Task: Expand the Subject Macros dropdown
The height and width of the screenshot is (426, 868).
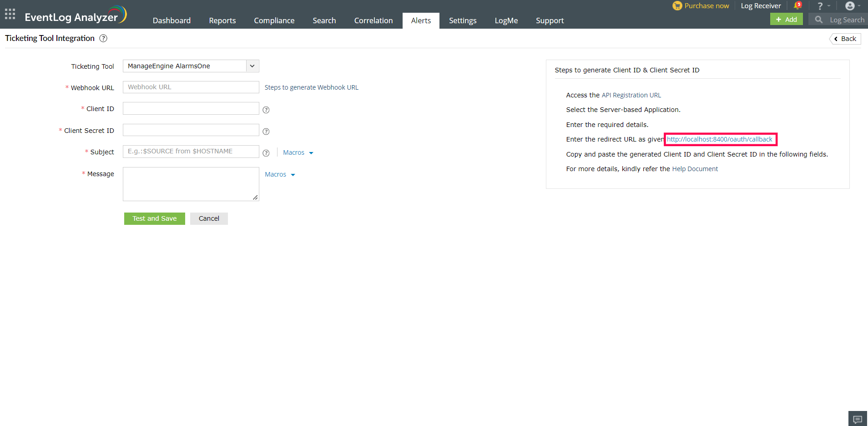Action: click(298, 153)
